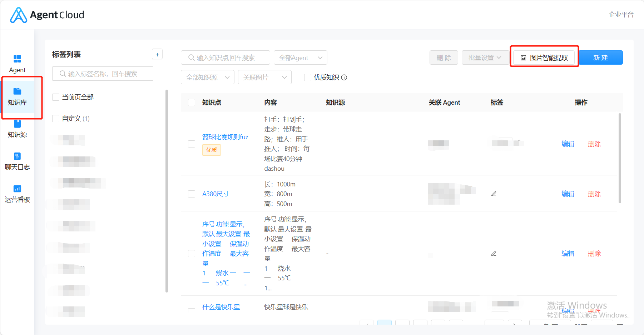Add a new tag with plus icon
The height and width of the screenshot is (335, 644).
pyautogui.click(x=157, y=55)
